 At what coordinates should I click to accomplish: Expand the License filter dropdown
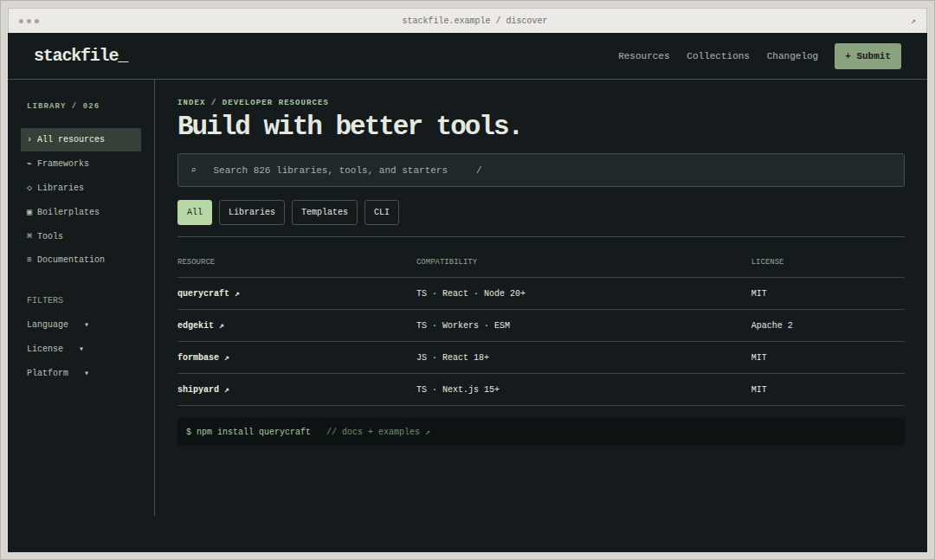55,349
